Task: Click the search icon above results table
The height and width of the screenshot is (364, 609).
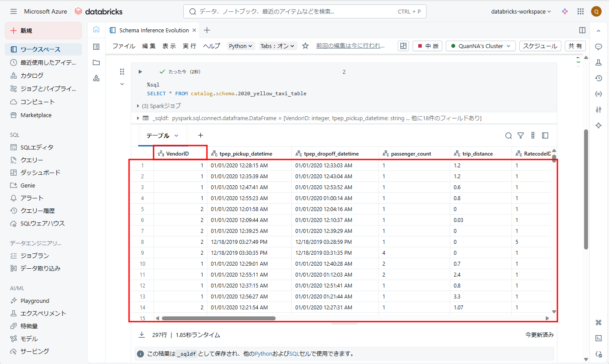Action: (x=508, y=135)
